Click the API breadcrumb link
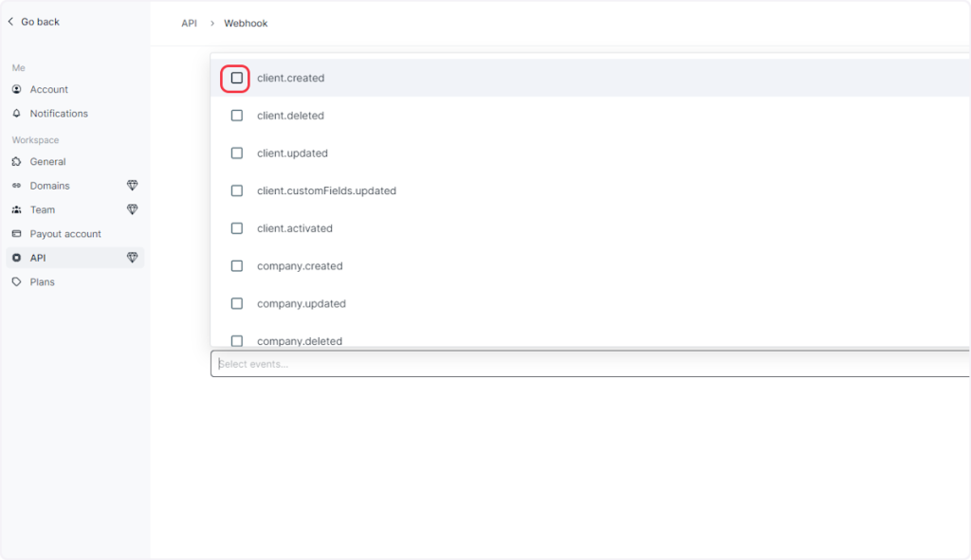The image size is (971, 560). 189,23
